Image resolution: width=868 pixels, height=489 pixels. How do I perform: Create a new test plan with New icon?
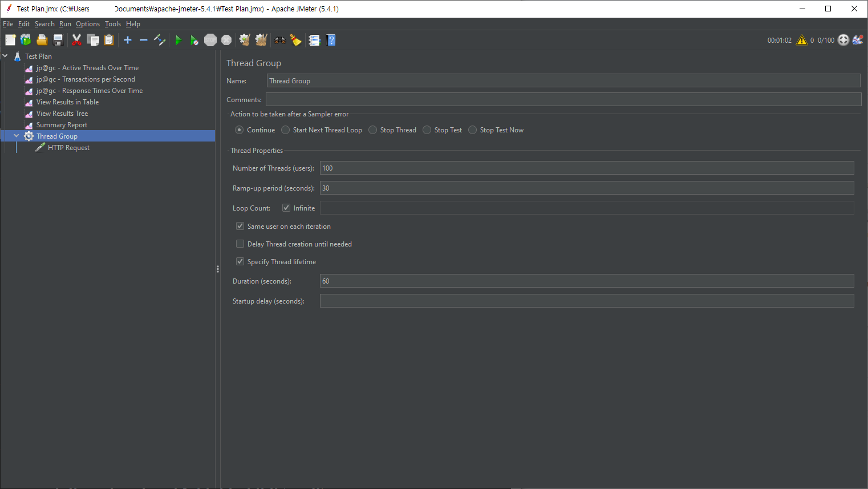pos(10,40)
